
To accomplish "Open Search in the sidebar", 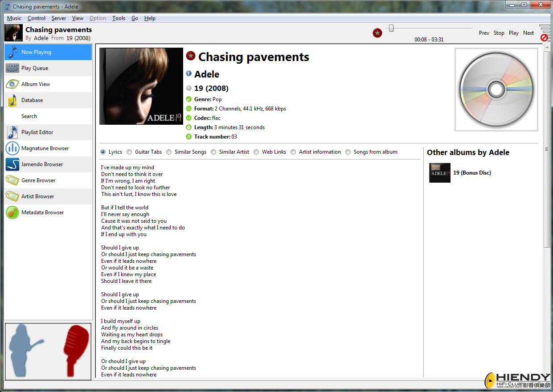I will click(x=29, y=116).
